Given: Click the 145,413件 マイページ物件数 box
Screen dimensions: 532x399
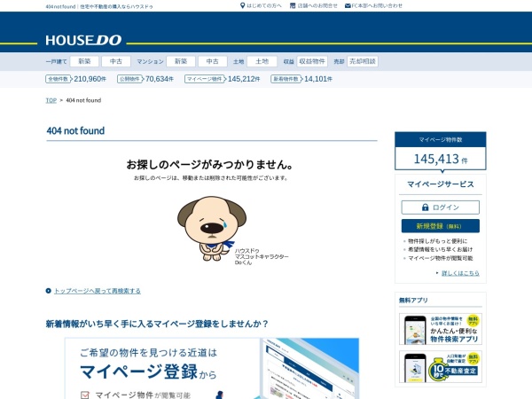Looking at the screenshot, I should coord(441,151).
